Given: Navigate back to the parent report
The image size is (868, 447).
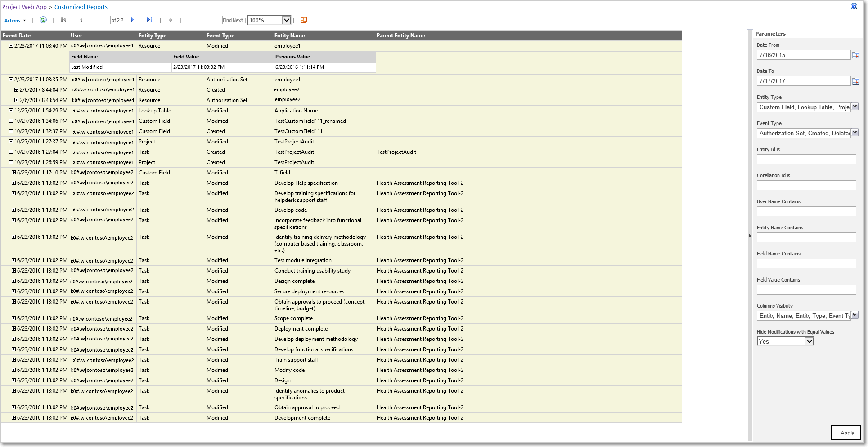Looking at the screenshot, I should coord(171,20).
